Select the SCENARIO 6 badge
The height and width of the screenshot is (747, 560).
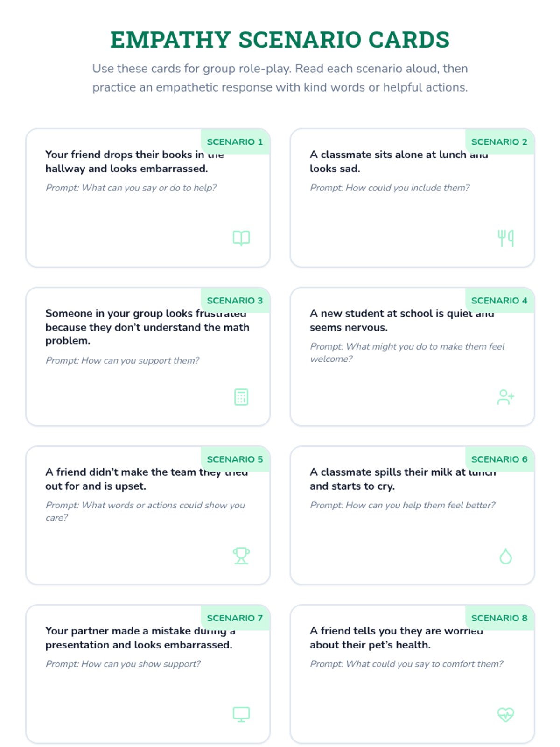coord(499,459)
